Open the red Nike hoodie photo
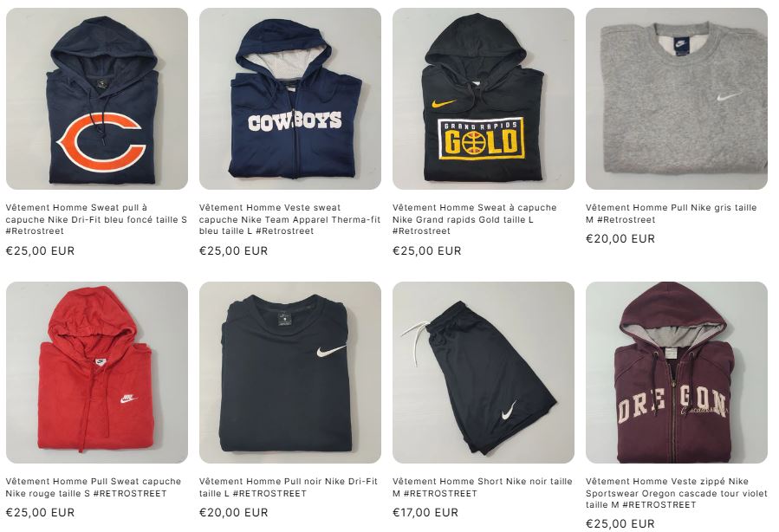Viewport: 779px width, 532px height. pos(97,373)
